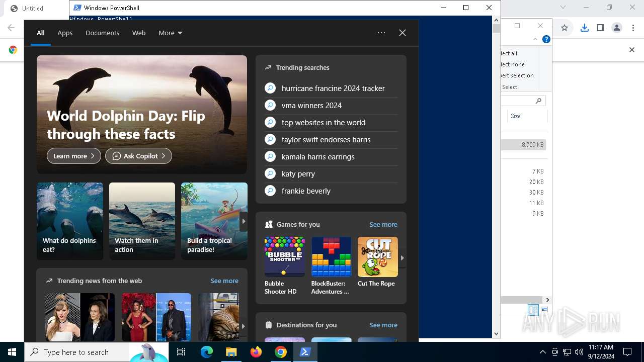Screen dimensions: 644x362
Task: Click search icon beside taylor swift endorses harris
Action: click(270, 139)
